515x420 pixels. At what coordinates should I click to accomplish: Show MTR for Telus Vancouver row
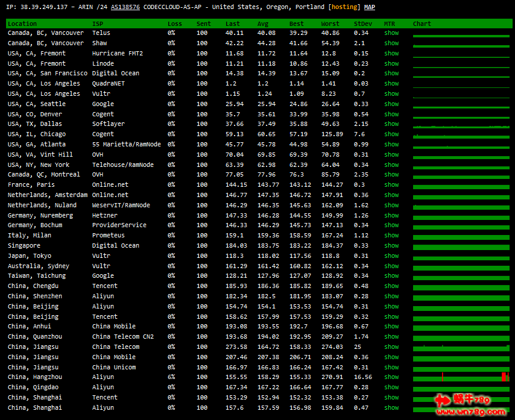tap(391, 33)
